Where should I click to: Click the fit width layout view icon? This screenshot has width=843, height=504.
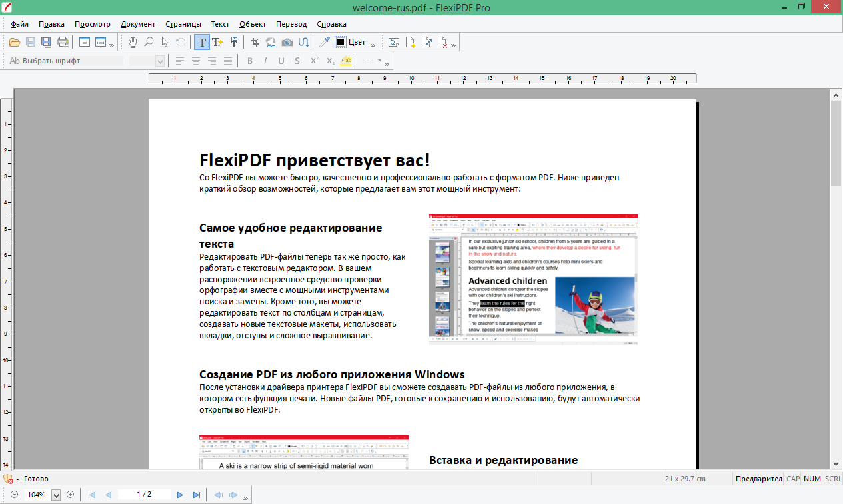point(101,42)
